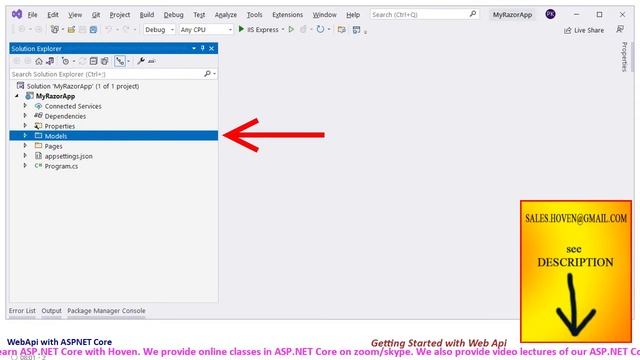Open the Properties side tab
This screenshot has width=640, height=360.
(624, 56)
